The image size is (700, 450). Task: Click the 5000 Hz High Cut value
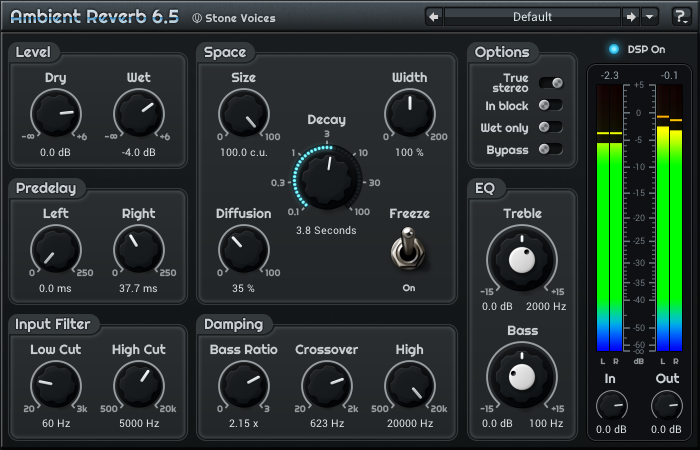tap(139, 424)
